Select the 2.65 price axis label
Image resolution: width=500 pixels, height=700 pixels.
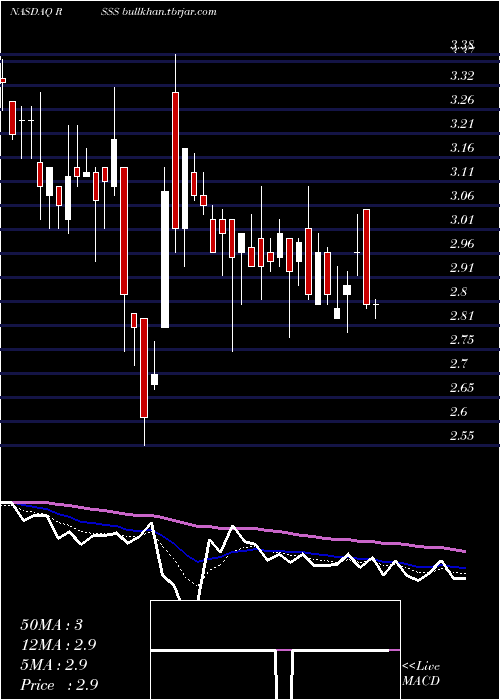click(462, 388)
